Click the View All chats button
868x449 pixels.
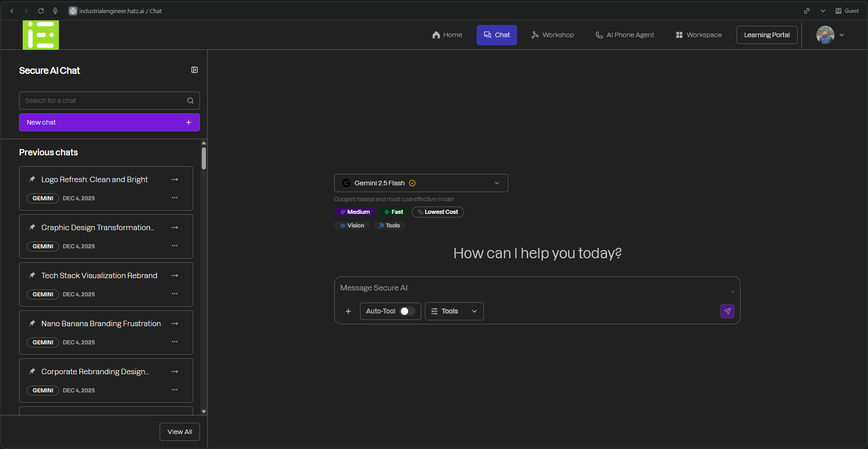pos(180,431)
